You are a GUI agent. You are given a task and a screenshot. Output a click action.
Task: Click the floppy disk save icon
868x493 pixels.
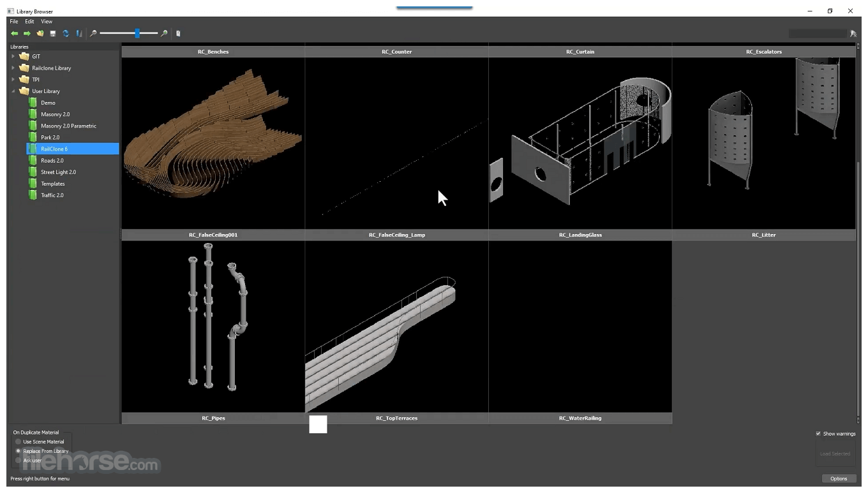(53, 33)
